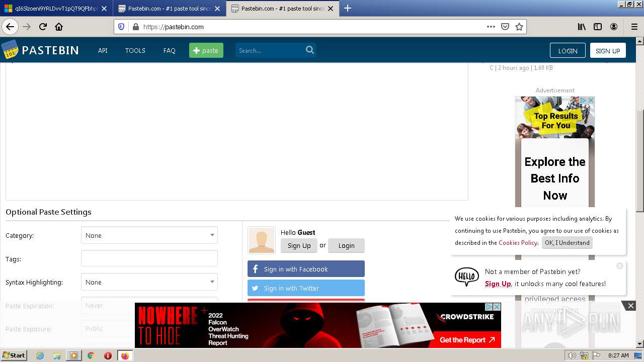The height and width of the screenshot is (362, 644).
Task: Open TOOLS menu item
Action: (x=135, y=50)
